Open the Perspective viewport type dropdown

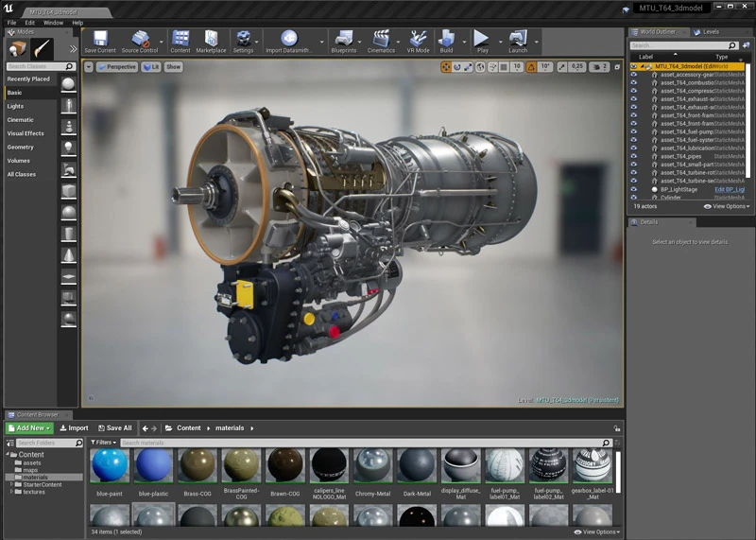click(x=117, y=67)
